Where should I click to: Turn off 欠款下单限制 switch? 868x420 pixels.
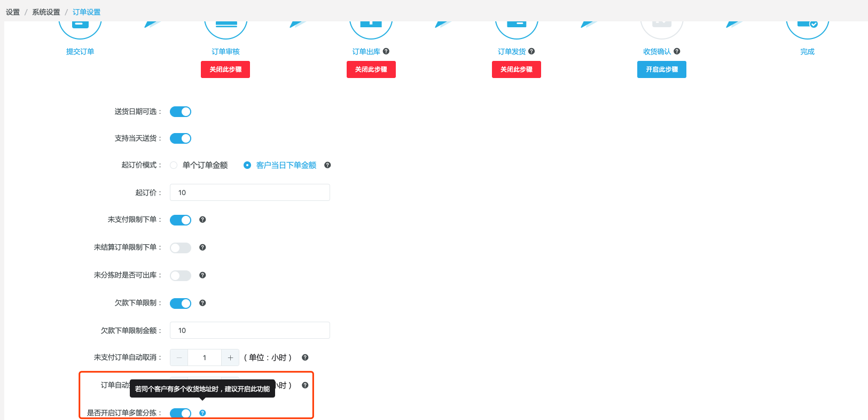181,304
